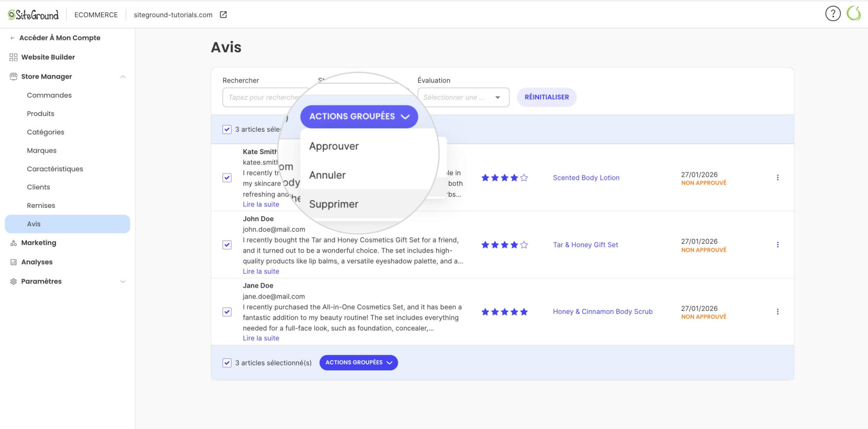Image resolution: width=868 pixels, height=429 pixels.
Task: Uncheck John Doe review checkbox
Action: [227, 245]
